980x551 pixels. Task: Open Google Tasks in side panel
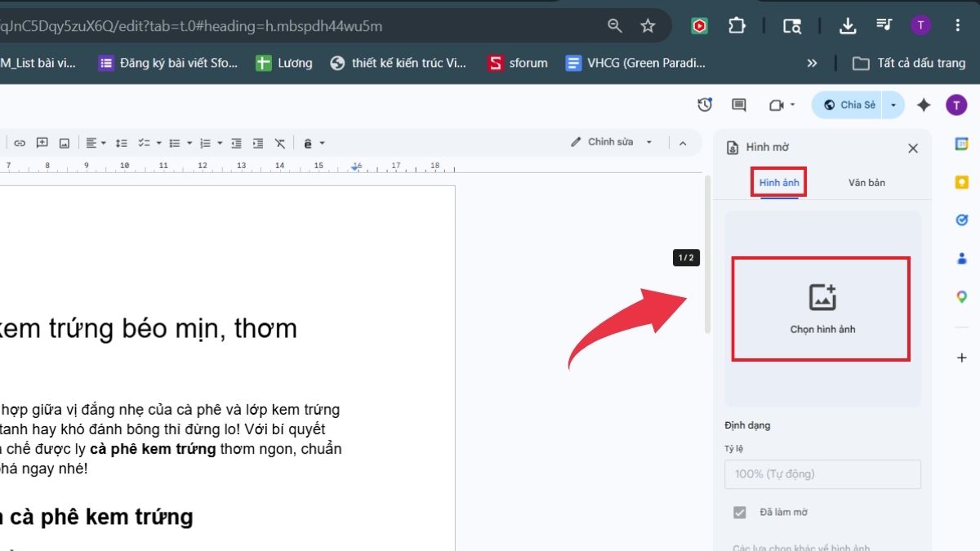coord(962,220)
